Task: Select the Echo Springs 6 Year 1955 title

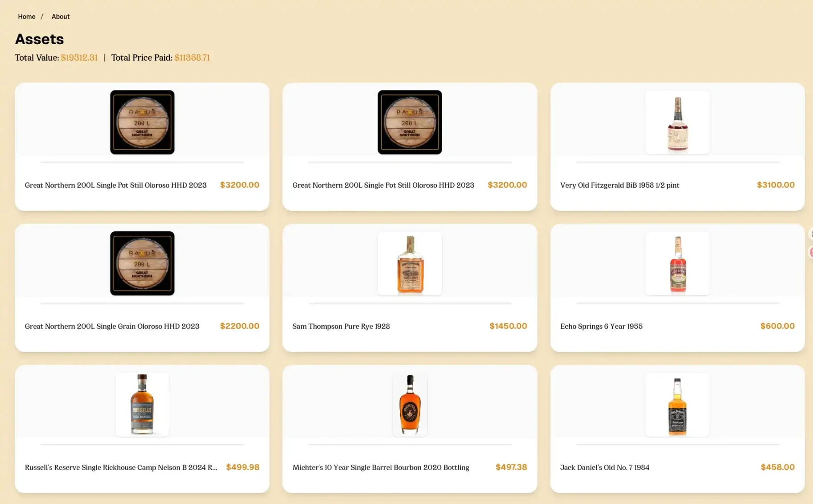Action: (x=601, y=326)
